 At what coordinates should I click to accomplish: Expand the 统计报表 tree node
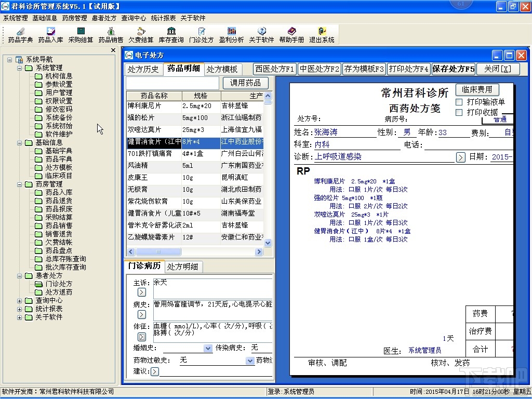19,309
